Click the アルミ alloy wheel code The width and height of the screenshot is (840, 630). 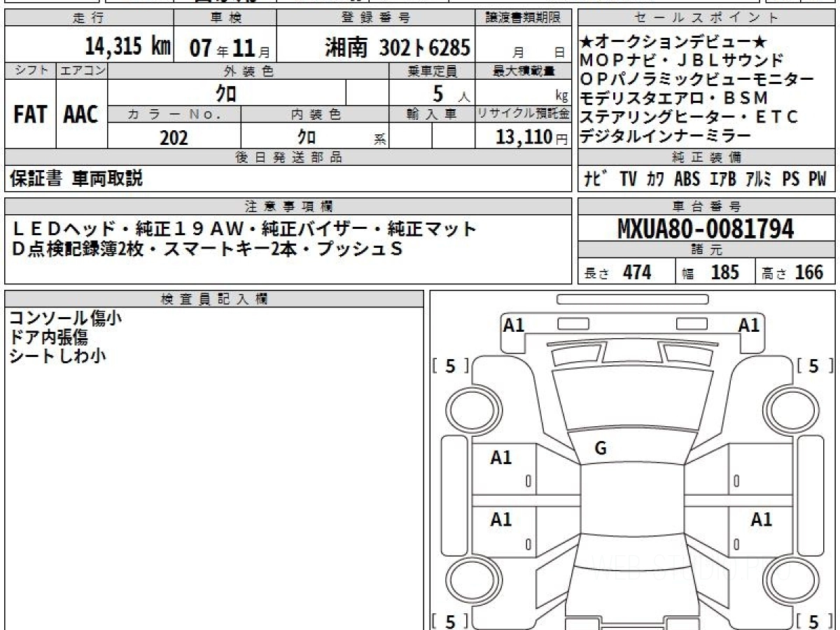tap(758, 179)
